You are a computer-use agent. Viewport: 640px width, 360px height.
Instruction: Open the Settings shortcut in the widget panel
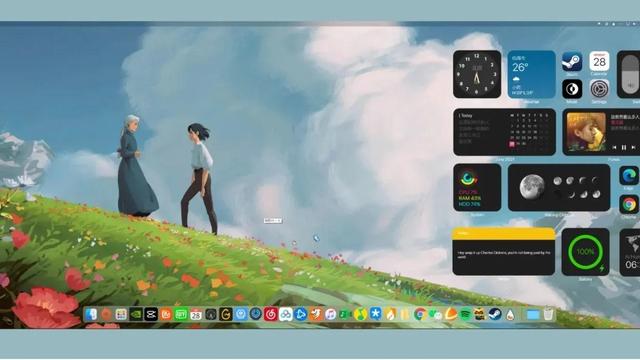[599, 89]
